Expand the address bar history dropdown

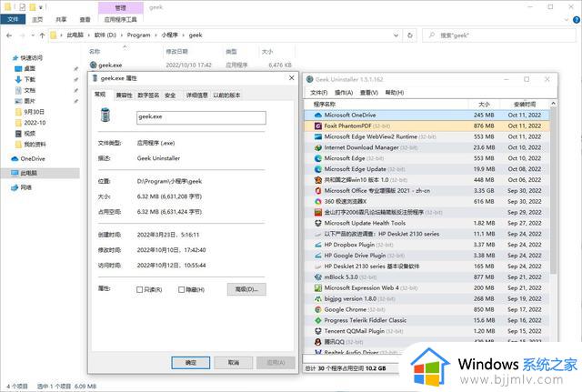tap(396, 35)
